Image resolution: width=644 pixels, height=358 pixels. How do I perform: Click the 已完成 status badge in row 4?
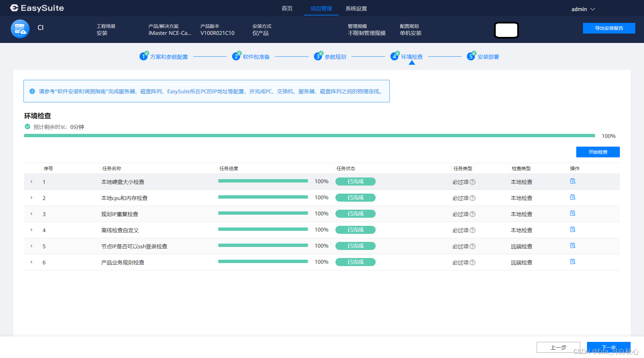click(355, 230)
